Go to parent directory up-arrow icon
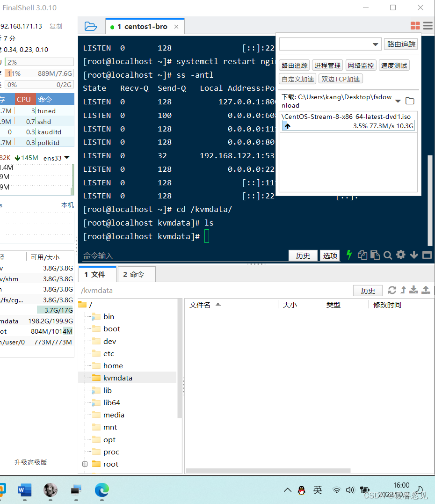Viewport: 435px width, 504px height. point(403,290)
